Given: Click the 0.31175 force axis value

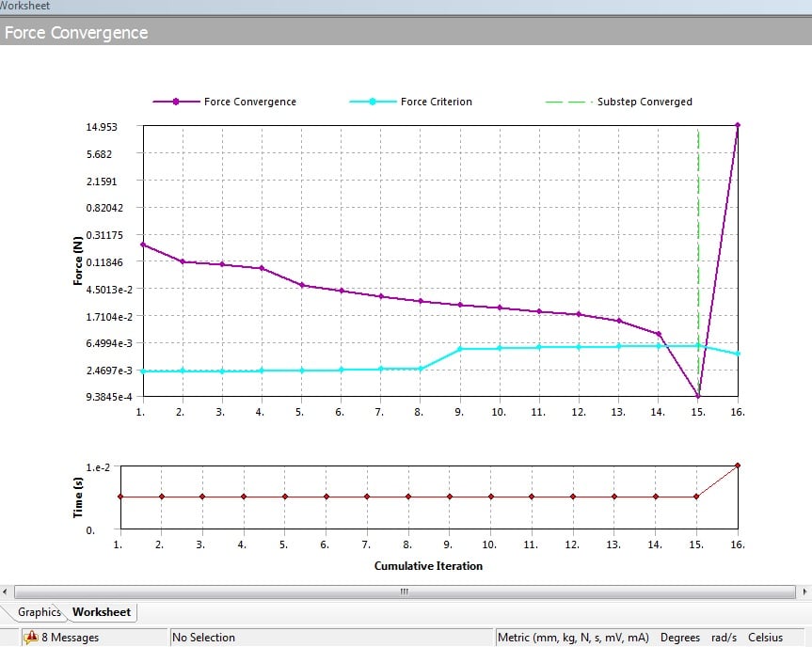Looking at the screenshot, I should coord(104,235).
